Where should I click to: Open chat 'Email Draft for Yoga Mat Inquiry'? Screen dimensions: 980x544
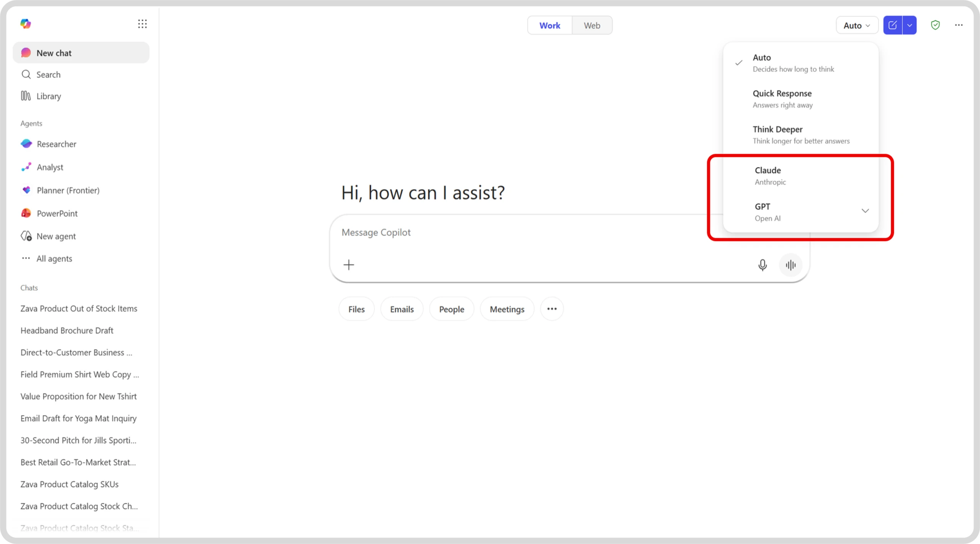click(78, 418)
